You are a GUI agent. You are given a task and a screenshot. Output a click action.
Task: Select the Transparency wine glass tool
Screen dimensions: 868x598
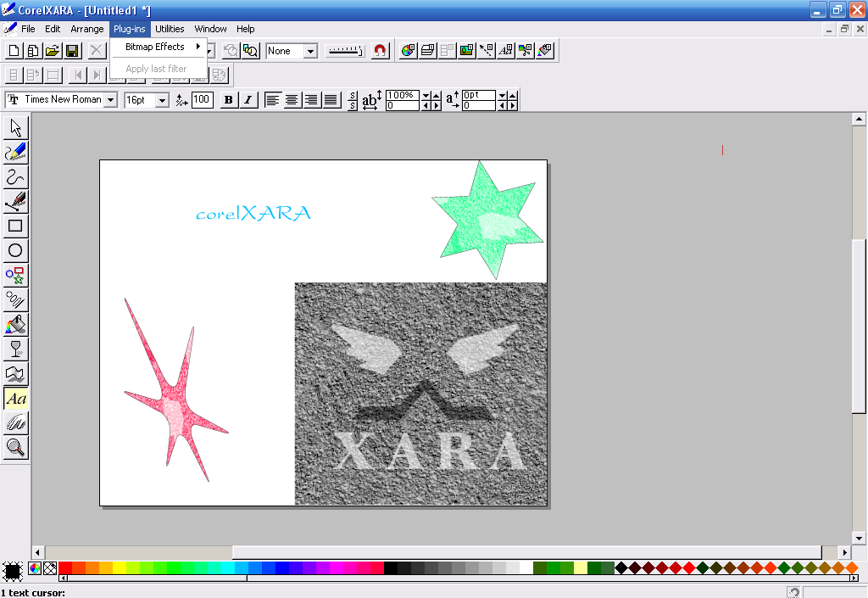tap(15, 349)
